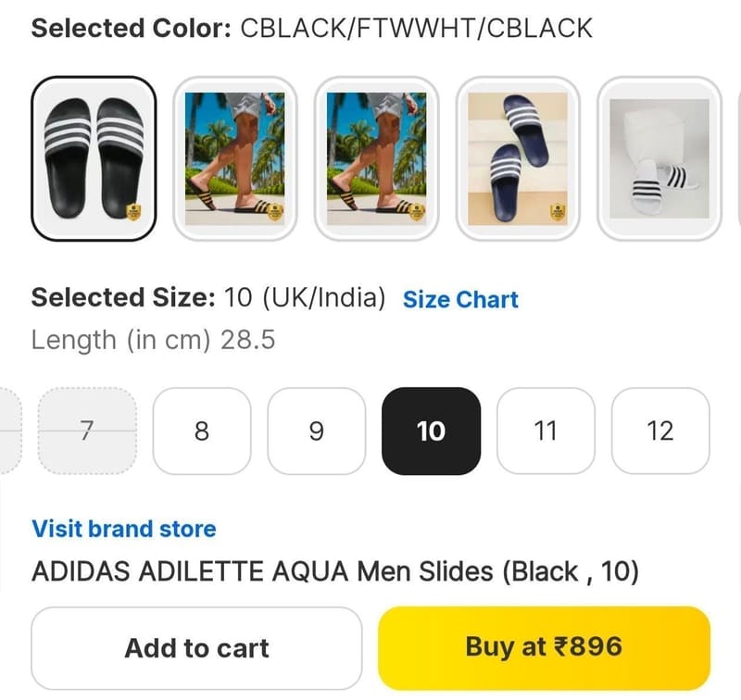Click the gold badge on black slides
Screen dimensions: 741x700
pos(133,212)
